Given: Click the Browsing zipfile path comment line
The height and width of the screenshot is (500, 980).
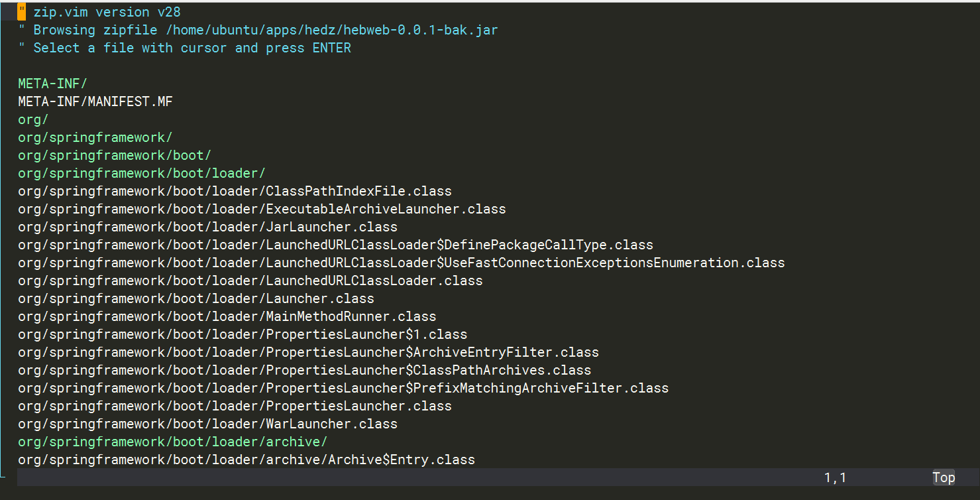Looking at the screenshot, I should (258, 30).
